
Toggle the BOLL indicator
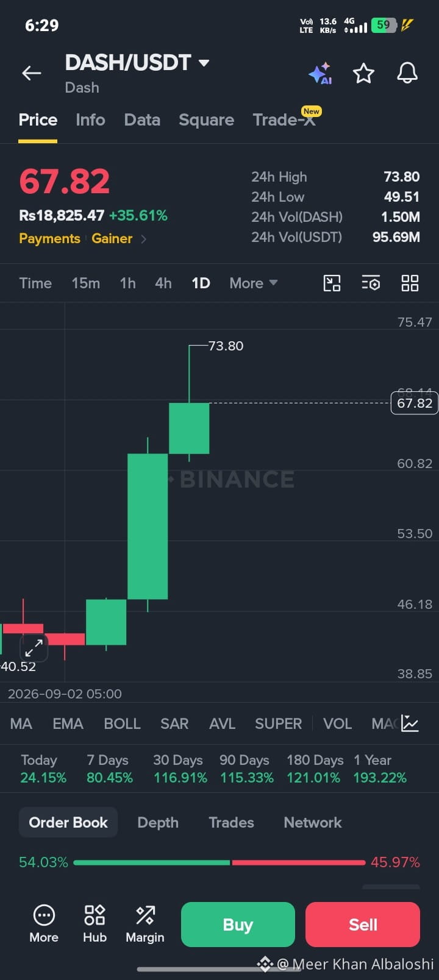[x=122, y=723]
